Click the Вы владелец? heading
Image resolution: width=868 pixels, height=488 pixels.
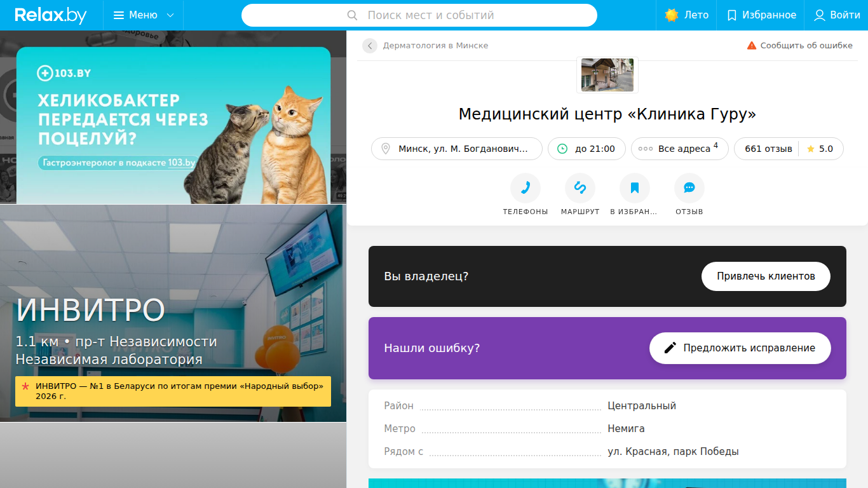(426, 276)
